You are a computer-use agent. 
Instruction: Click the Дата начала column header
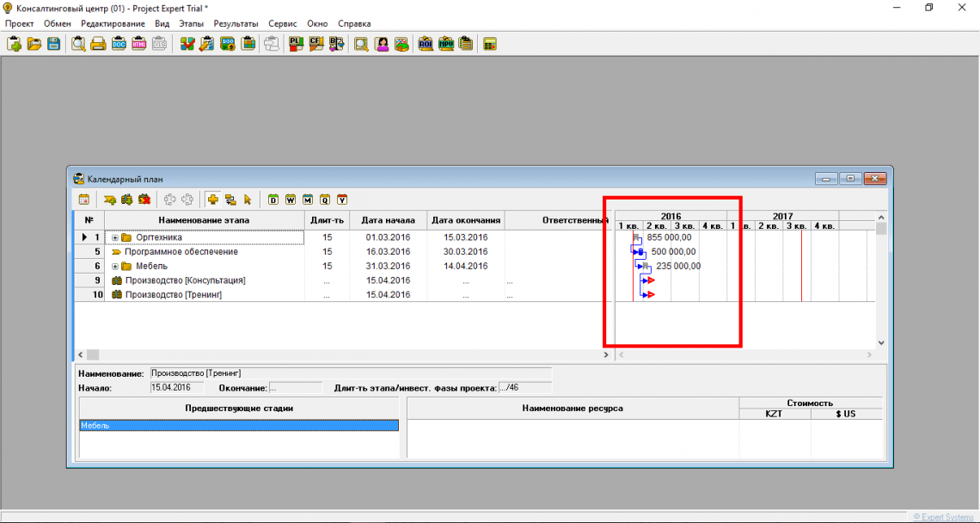(x=388, y=220)
